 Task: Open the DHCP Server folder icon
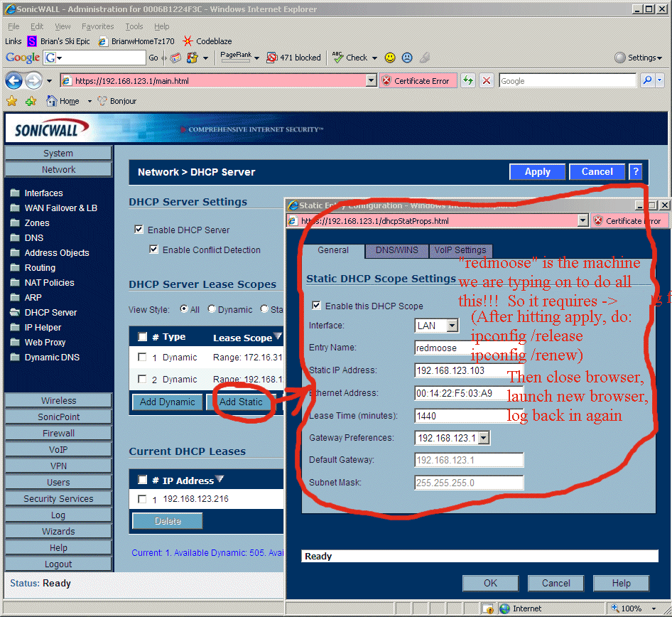pos(15,312)
